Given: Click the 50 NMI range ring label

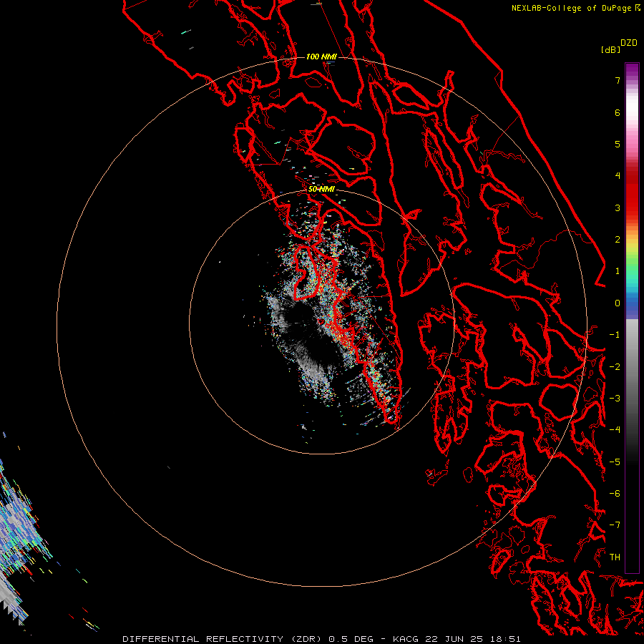Looking at the screenshot, I should [x=321, y=189].
